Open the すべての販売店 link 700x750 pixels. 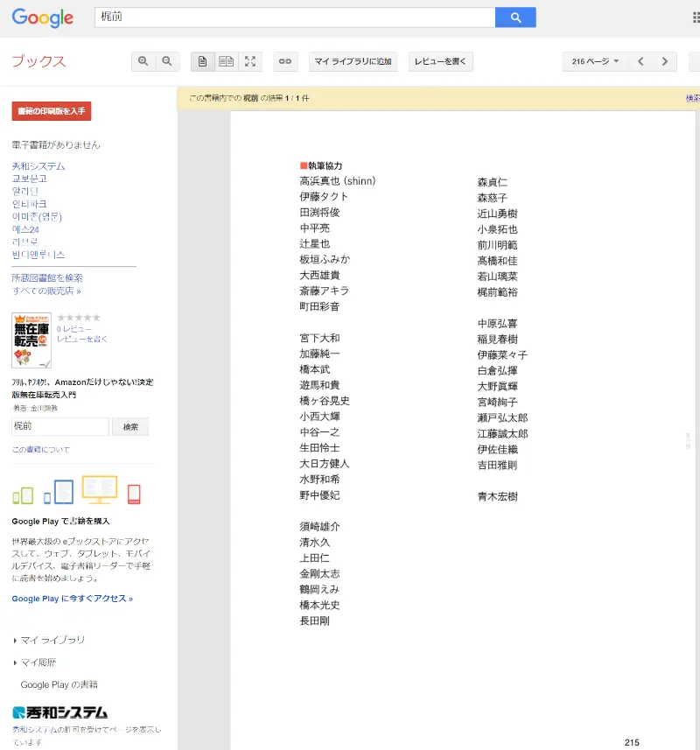(x=46, y=291)
